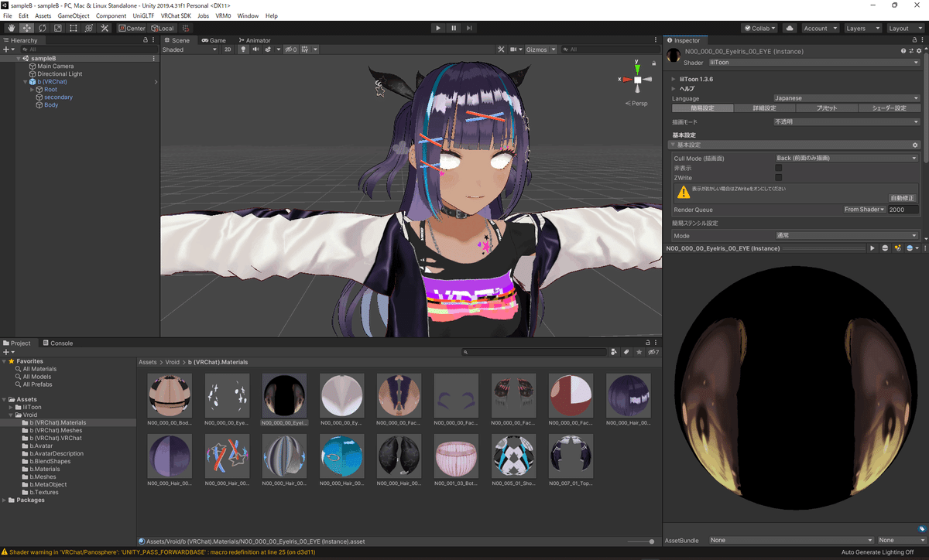Click asset labels tag icon
This screenshot has width=929, height=560.
[x=921, y=529]
